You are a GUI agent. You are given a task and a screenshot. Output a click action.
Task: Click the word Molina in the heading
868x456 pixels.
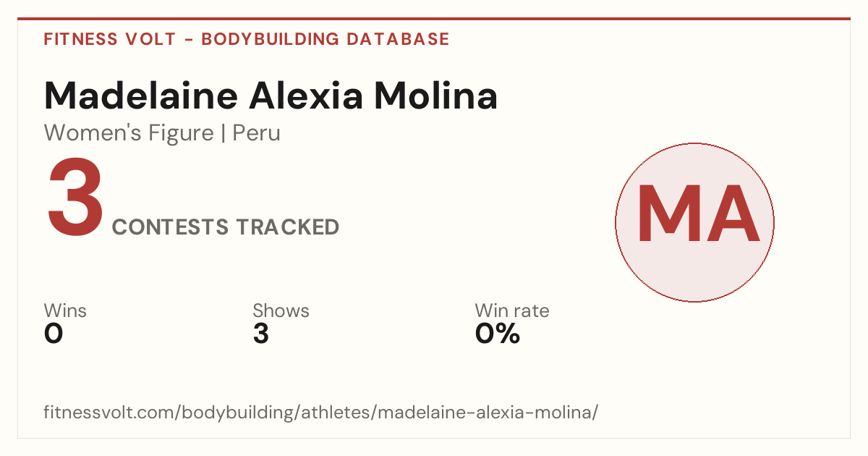tap(436, 96)
